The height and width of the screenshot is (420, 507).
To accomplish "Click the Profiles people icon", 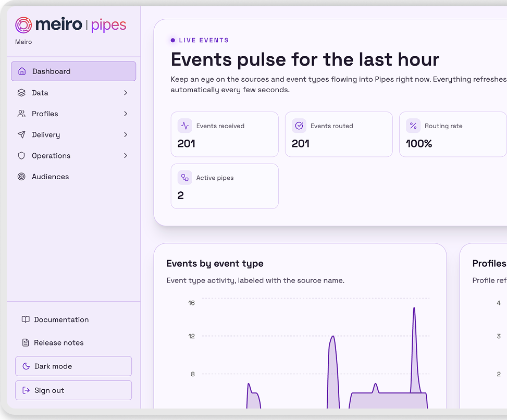I will click(x=21, y=114).
